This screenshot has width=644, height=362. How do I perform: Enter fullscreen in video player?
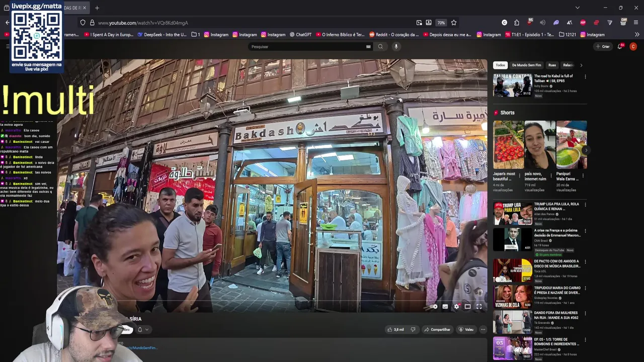[479, 307]
